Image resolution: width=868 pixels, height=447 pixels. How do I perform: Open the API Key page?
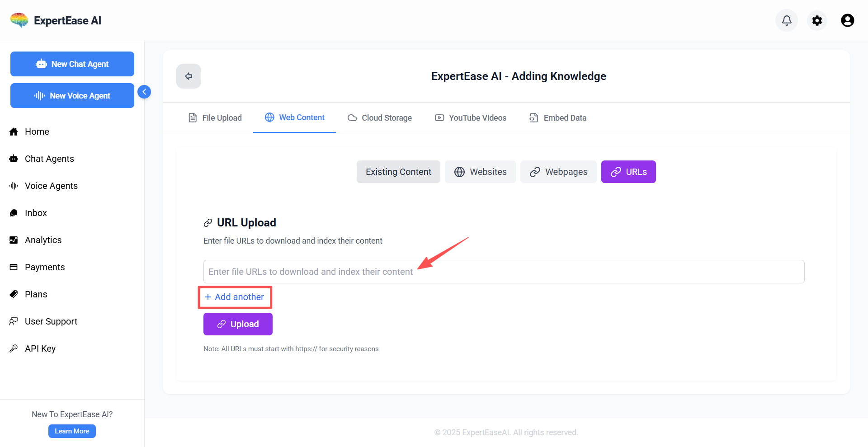click(x=40, y=348)
